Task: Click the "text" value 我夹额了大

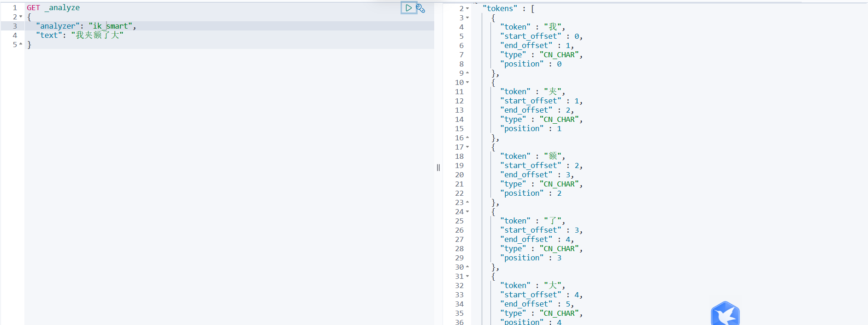Action: click(x=97, y=36)
